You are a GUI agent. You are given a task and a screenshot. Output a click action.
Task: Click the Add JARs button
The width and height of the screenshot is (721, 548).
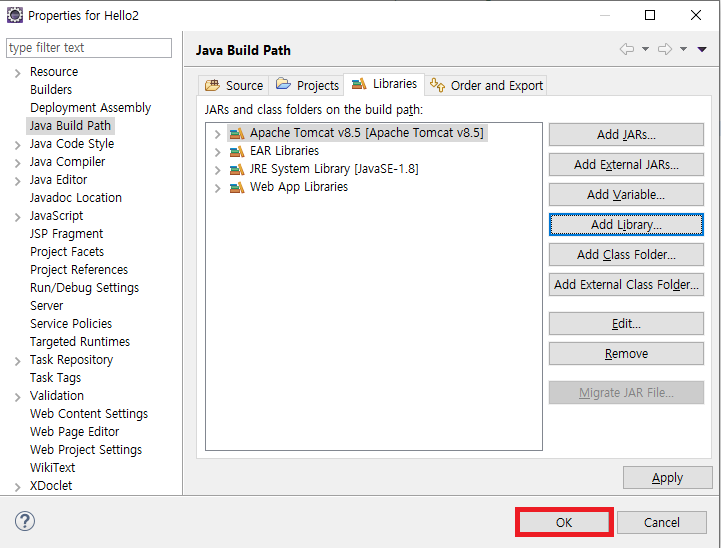click(x=626, y=135)
